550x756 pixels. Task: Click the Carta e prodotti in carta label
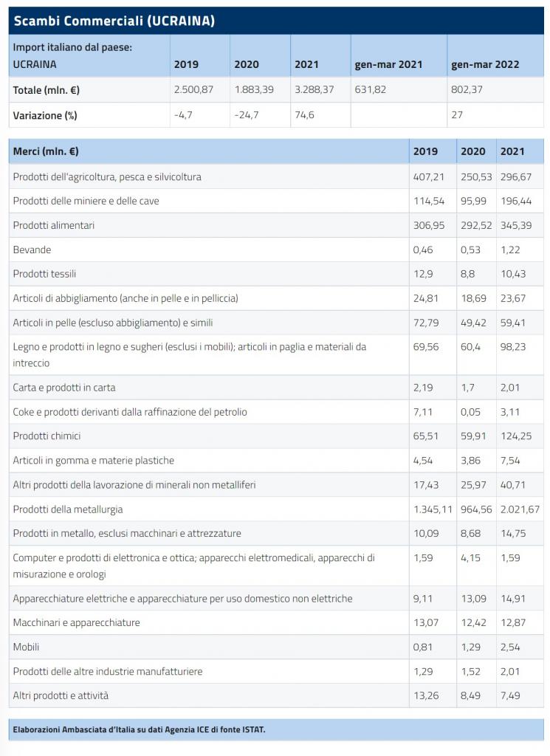[x=64, y=388]
